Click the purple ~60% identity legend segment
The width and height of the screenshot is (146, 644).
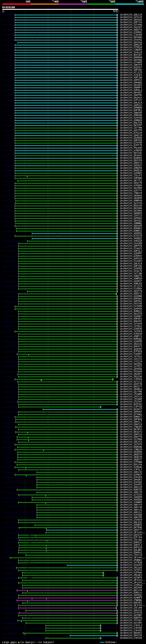click(x=73, y=4)
